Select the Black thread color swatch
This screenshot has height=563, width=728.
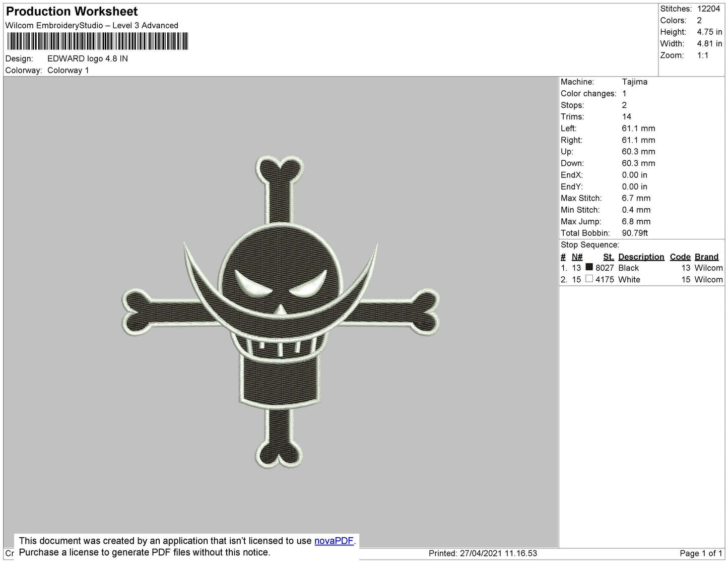coord(589,267)
